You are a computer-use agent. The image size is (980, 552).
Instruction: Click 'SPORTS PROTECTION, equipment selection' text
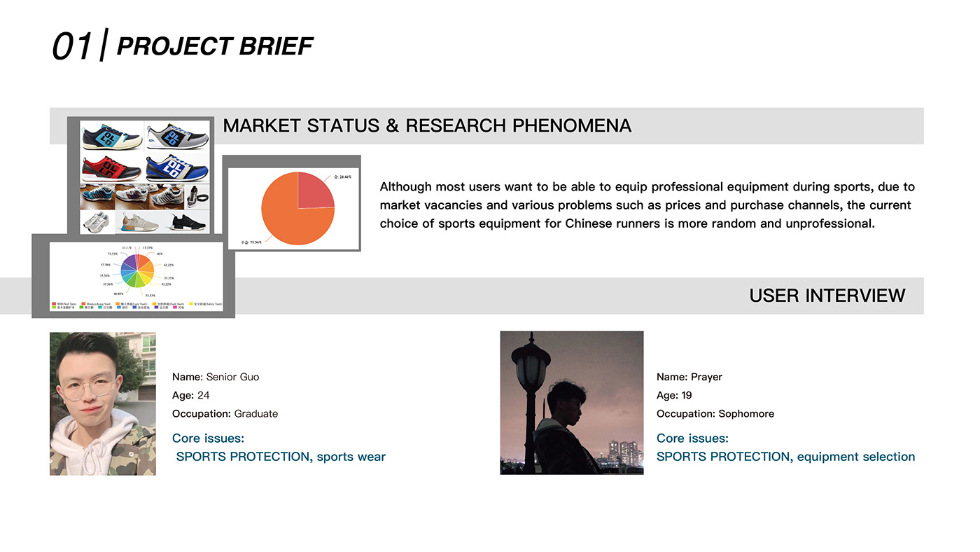click(785, 457)
